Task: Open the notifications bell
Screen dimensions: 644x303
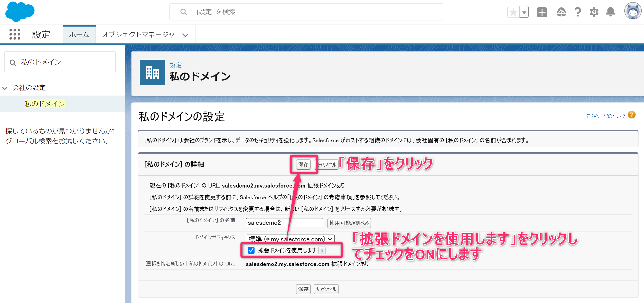Action: click(x=611, y=12)
